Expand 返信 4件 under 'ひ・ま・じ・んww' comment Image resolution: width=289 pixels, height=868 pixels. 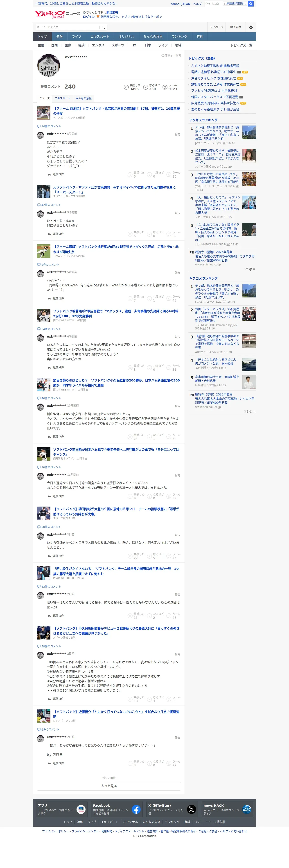coord(56,234)
